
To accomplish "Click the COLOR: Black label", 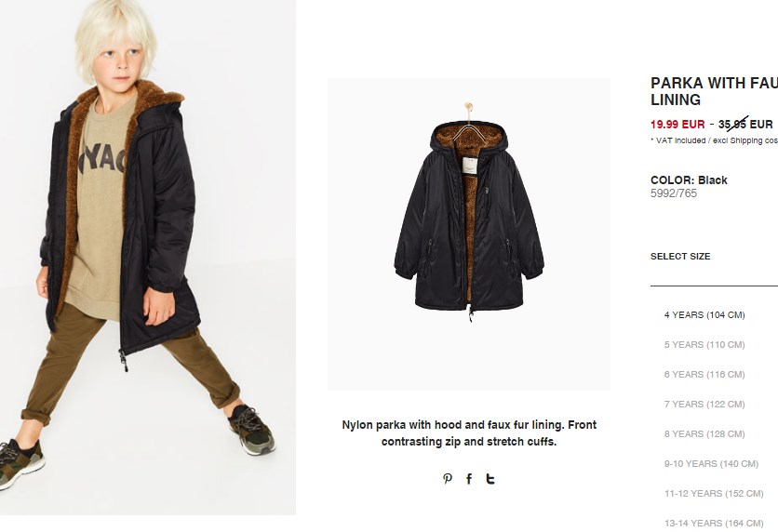I will point(689,180).
